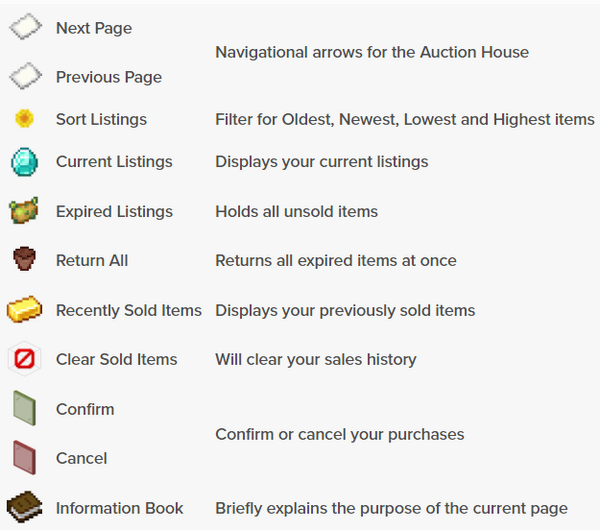Click the Next Page label
600x530 pixels.
[x=94, y=28]
